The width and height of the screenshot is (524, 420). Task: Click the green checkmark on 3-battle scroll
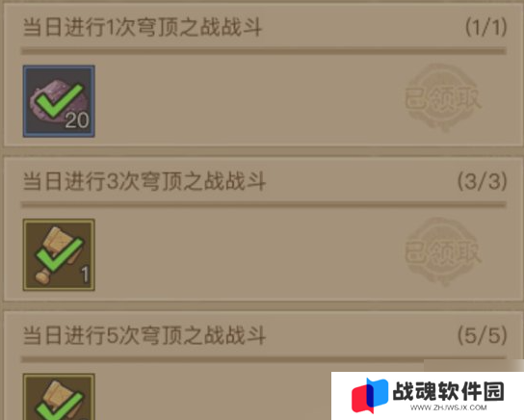60,254
